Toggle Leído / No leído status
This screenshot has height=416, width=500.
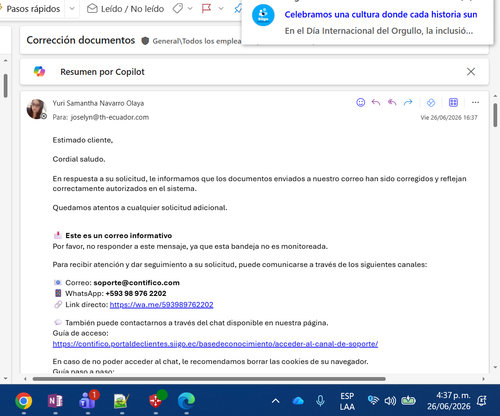[x=125, y=9]
